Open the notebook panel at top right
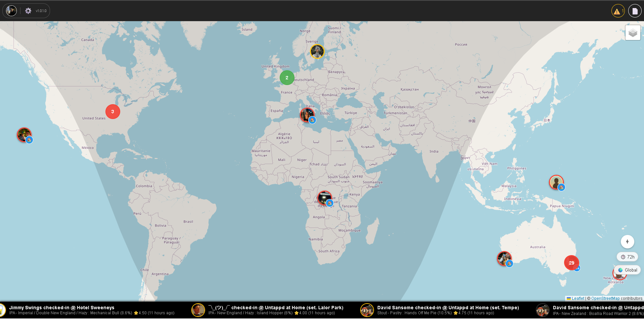This screenshot has width=644, height=319. pos(634,10)
